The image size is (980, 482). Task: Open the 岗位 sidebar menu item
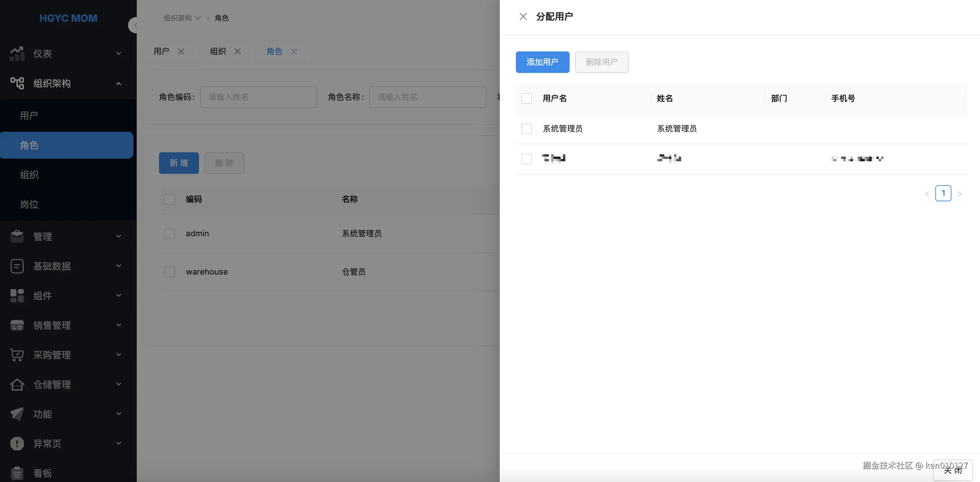click(29, 204)
